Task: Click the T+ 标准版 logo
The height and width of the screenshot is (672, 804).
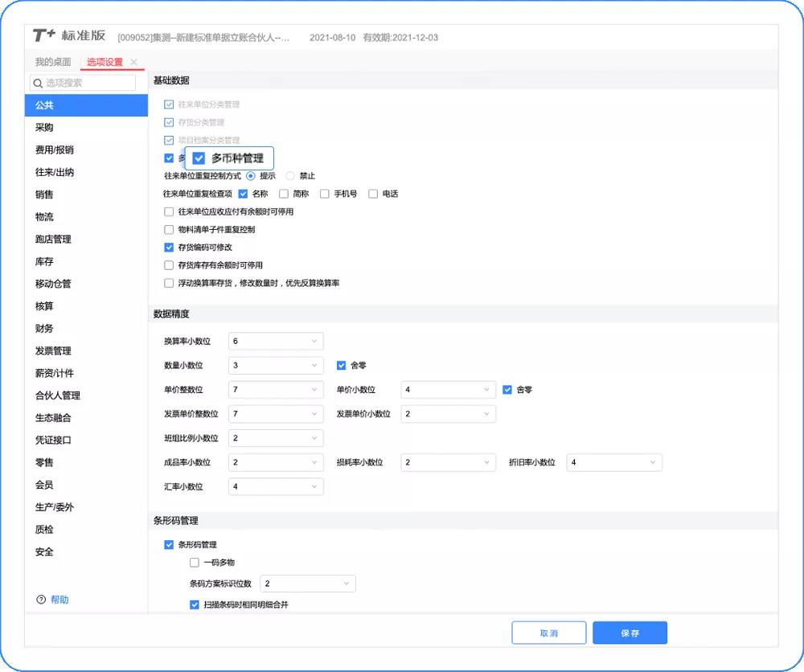Action: coord(69,36)
